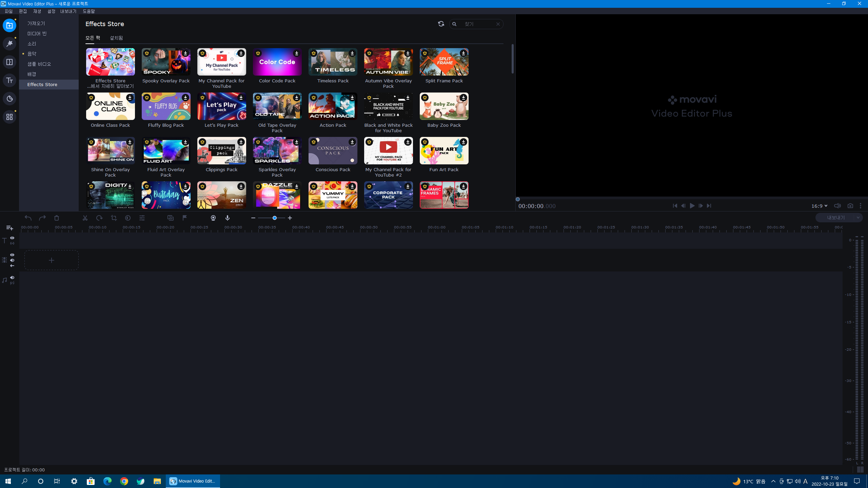Click the timeline zoom slider handle
The image size is (868, 488).
(275, 218)
